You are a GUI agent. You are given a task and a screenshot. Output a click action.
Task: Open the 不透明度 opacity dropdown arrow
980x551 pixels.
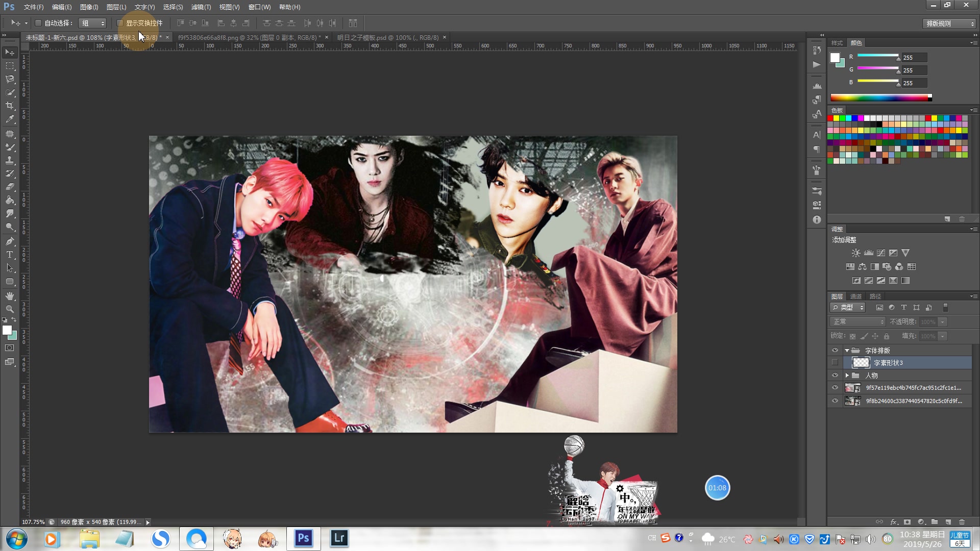point(943,322)
